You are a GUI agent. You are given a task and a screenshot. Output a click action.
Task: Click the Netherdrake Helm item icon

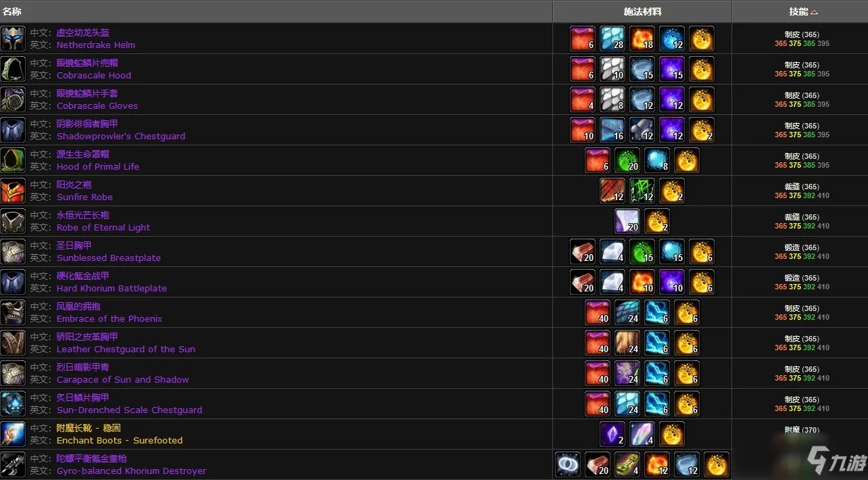tap(13, 39)
